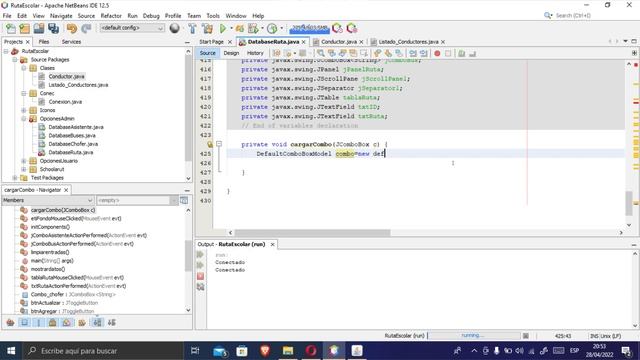Open the Members dropdown in Navigator

click(x=48, y=200)
